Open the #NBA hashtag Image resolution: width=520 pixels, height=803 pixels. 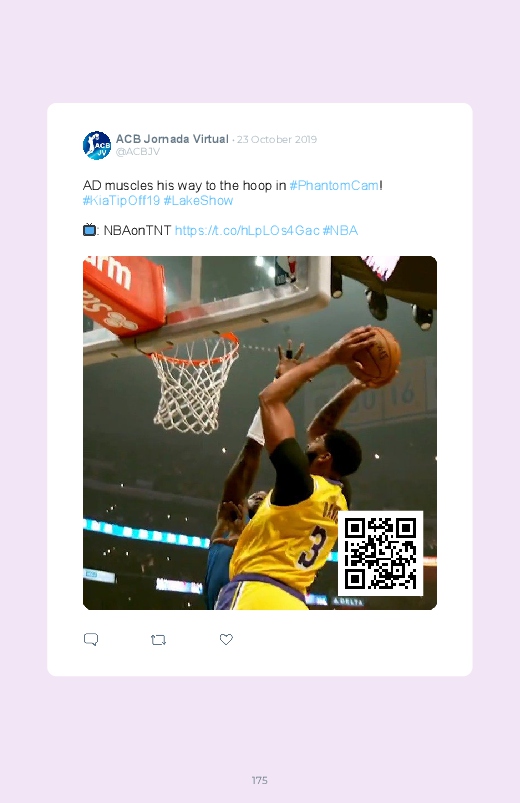340,230
